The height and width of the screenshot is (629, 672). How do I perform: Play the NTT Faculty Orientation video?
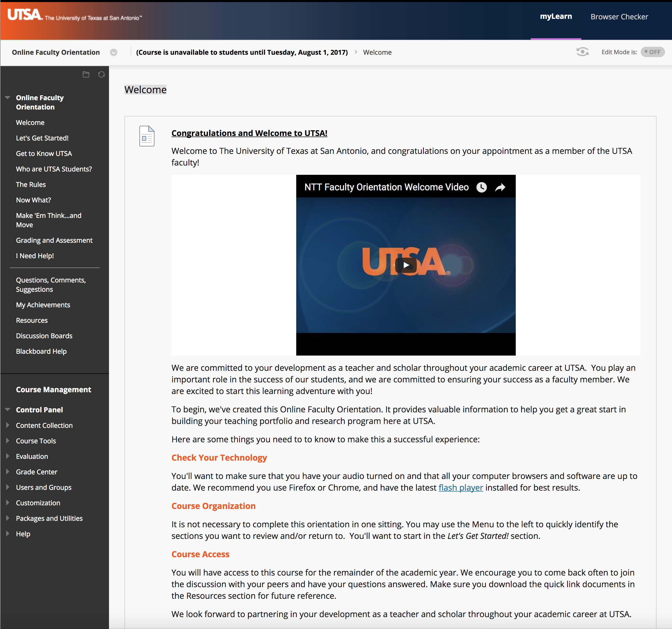click(406, 265)
